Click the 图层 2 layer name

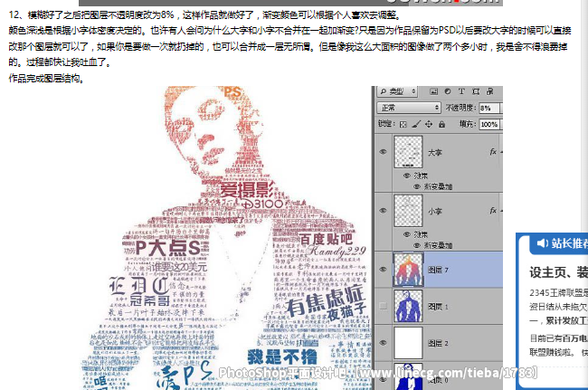pos(438,343)
